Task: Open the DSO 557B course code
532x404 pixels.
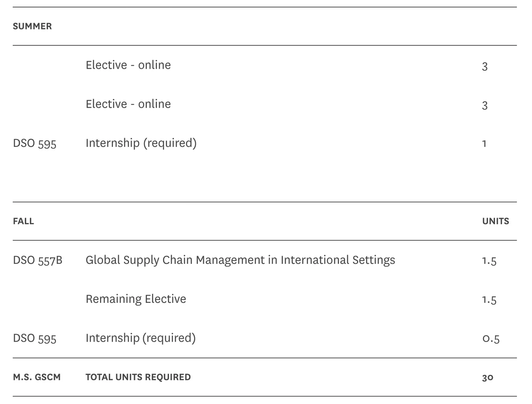Action: 38,260
